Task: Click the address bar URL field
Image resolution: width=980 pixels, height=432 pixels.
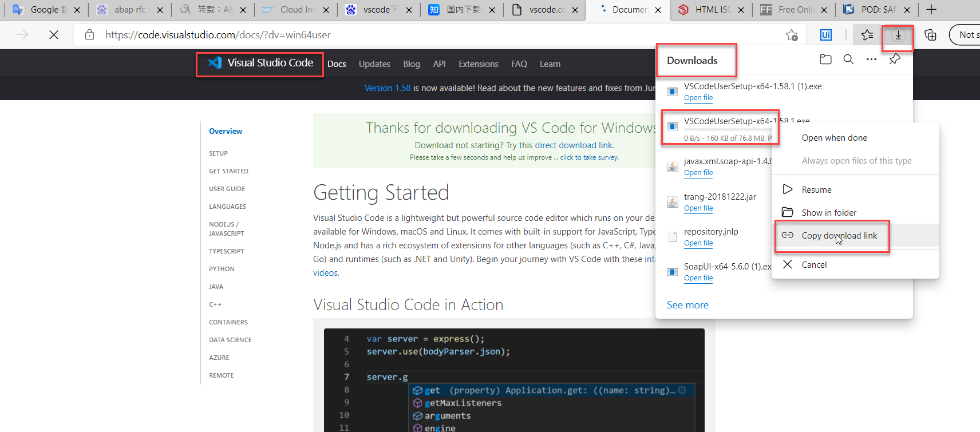Action: pos(441,35)
